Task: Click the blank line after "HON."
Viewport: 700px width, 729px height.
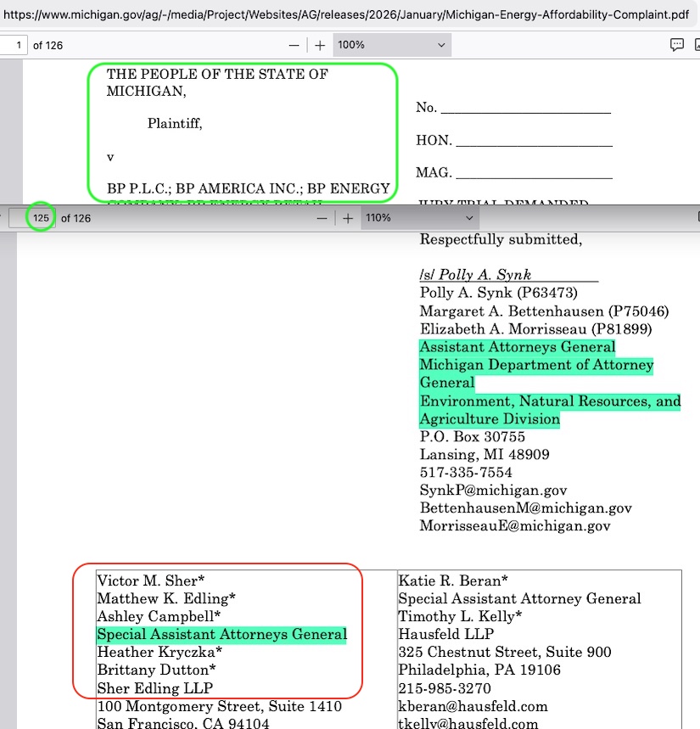Action: 534,141
